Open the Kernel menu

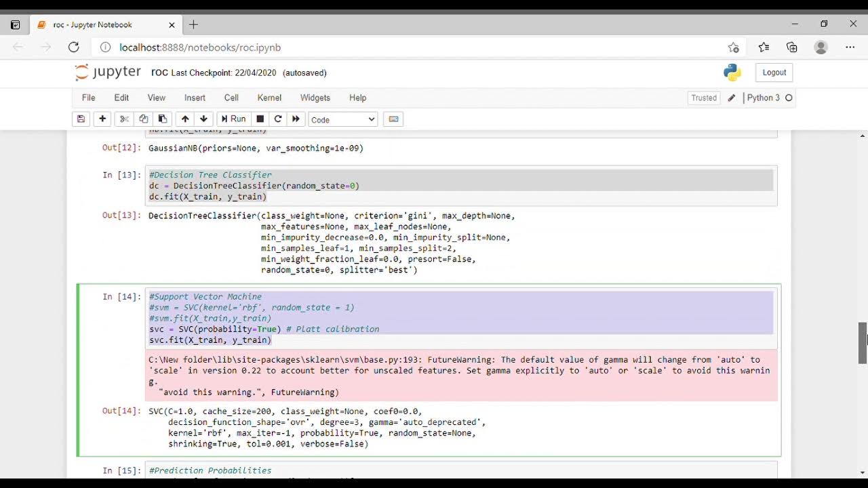point(269,98)
